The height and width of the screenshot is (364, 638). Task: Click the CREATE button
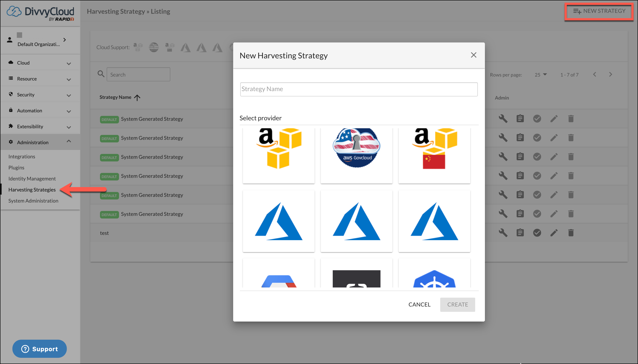(457, 305)
